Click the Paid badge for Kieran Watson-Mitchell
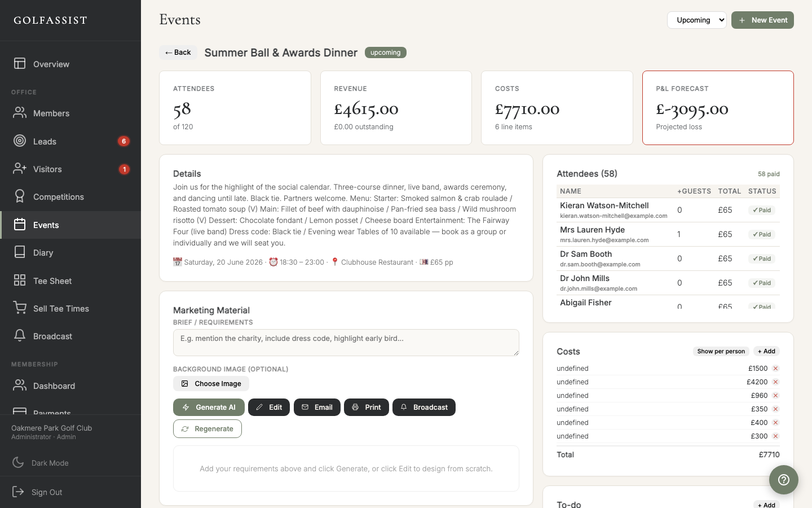This screenshot has width=812, height=508. coord(761,210)
